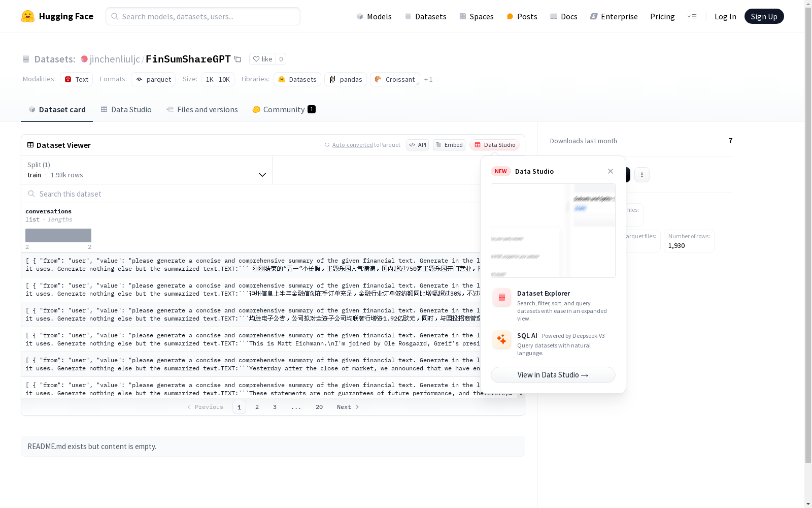Click the Next page button
The height and width of the screenshot is (508, 812).
[x=348, y=407]
